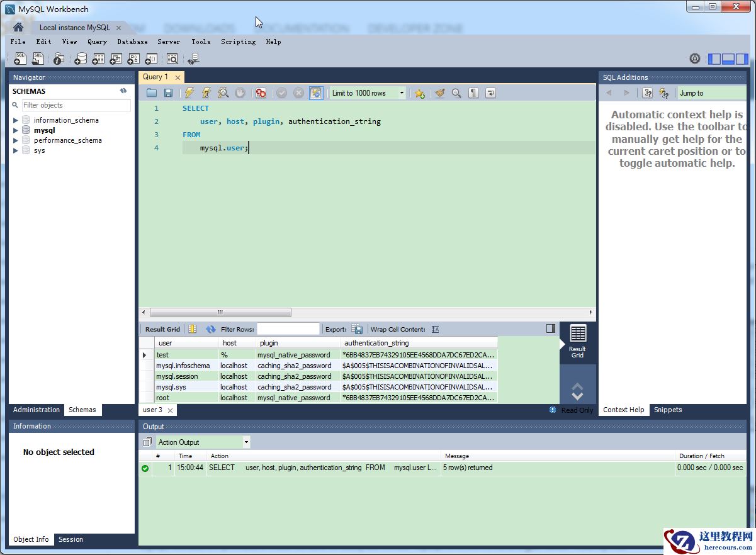Toggle automatic context help button
Viewport: 756px width, 555px height.
click(x=663, y=93)
